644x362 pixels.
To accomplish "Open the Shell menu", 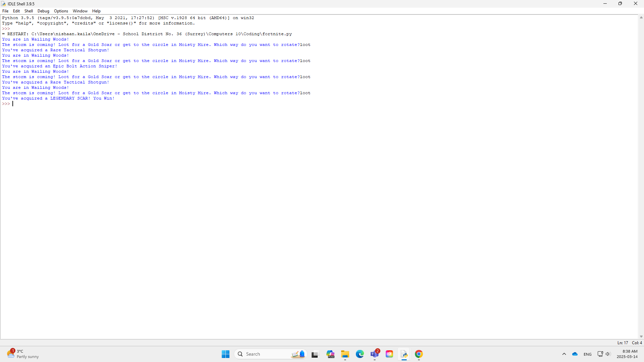I will tap(29, 11).
